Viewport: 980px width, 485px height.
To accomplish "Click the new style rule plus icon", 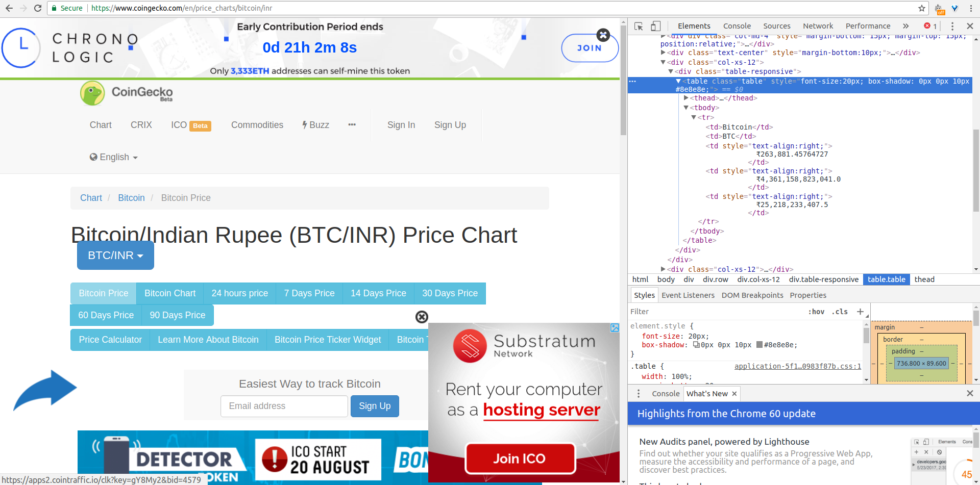I will coord(861,312).
